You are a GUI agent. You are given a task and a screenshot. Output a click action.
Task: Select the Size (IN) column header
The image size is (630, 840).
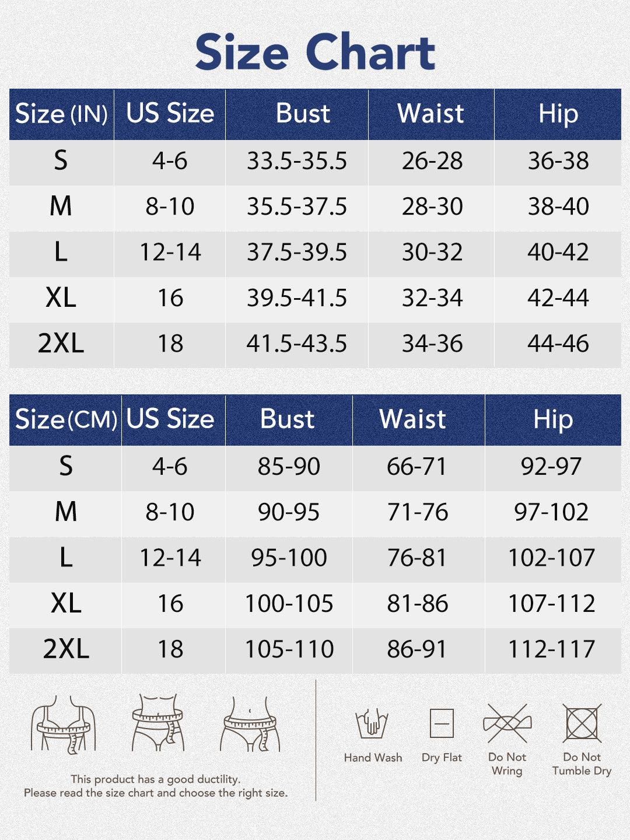coord(61,114)
